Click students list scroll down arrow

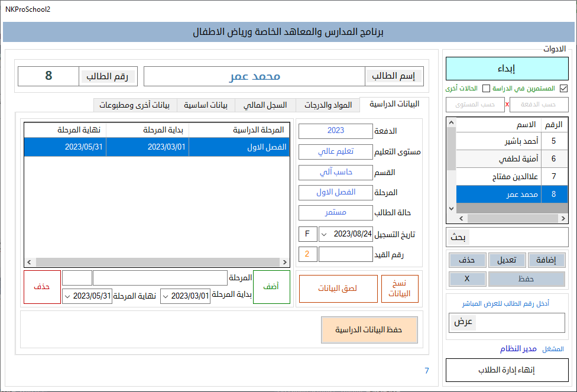(x=452, y=208)
